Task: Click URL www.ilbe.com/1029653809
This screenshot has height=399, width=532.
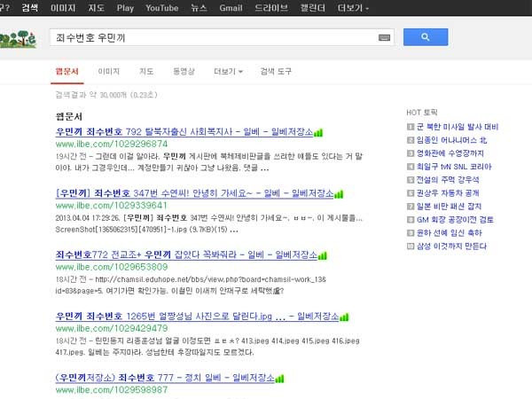Action: coord(112,267)
